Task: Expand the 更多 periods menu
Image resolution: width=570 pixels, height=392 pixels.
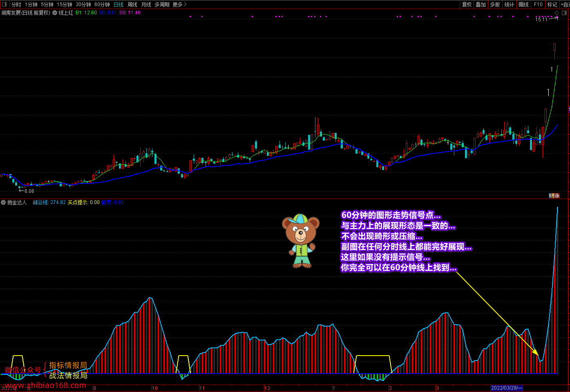Action: coord(179,4)
